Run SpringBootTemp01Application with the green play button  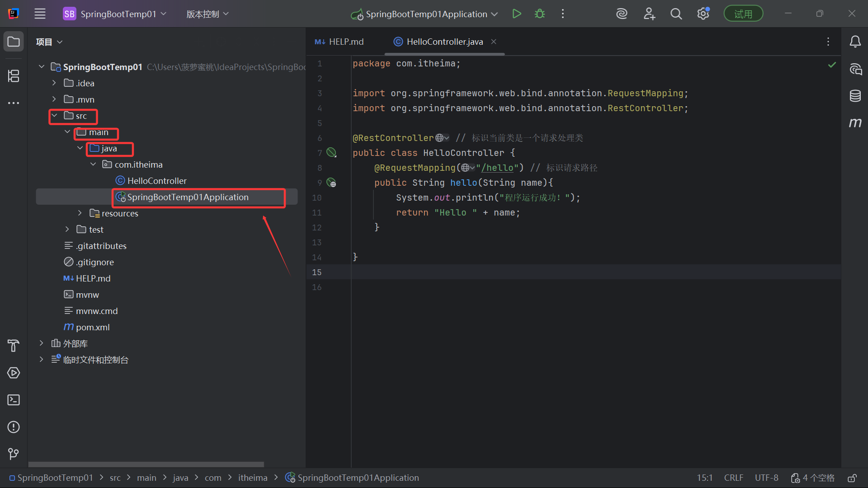pyautogui.click(x=517, y=14)
